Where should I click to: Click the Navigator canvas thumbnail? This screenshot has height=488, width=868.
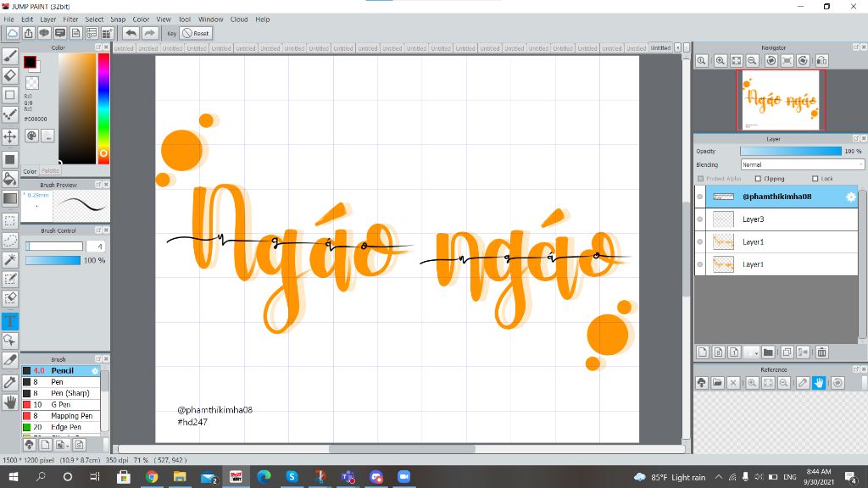coord(781,100)
